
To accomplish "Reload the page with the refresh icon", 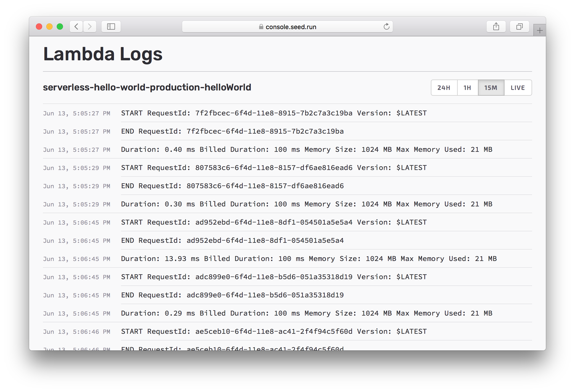I will (386, 27).
